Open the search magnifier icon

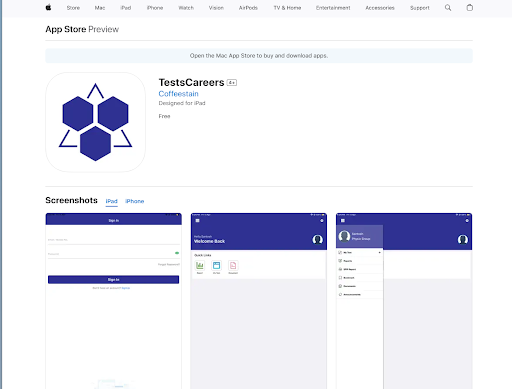448,8
